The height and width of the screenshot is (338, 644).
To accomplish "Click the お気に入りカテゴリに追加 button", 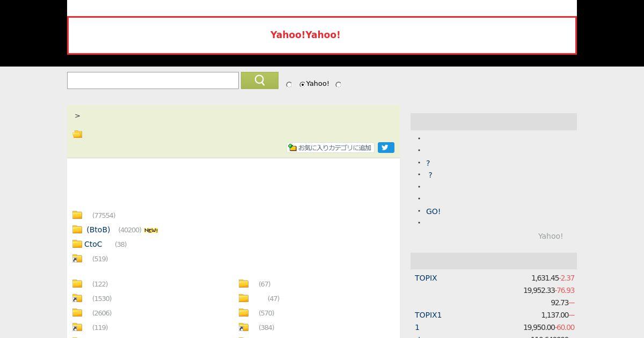I will click(331, 148).
